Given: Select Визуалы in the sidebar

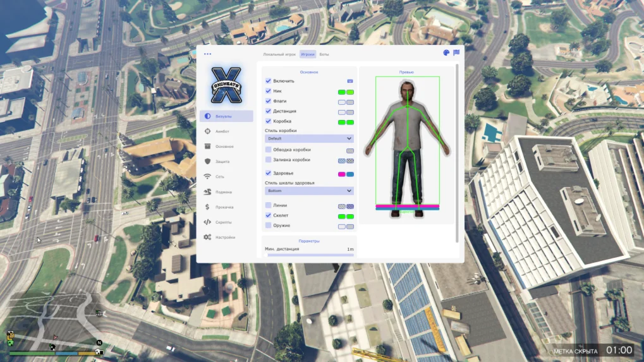Looking at the screenshot, I should pos(226,116).
